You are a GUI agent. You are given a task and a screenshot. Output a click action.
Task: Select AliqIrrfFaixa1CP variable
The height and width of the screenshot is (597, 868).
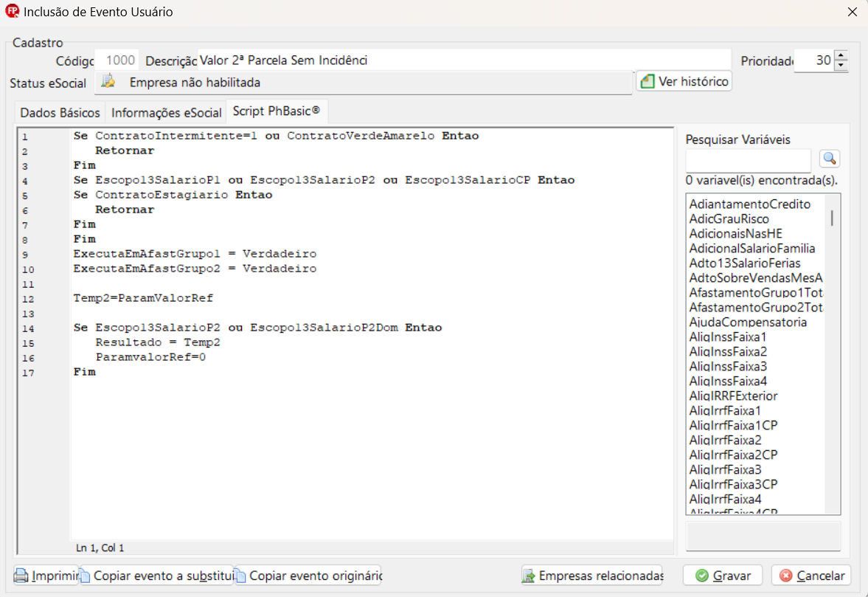[733, 425]
